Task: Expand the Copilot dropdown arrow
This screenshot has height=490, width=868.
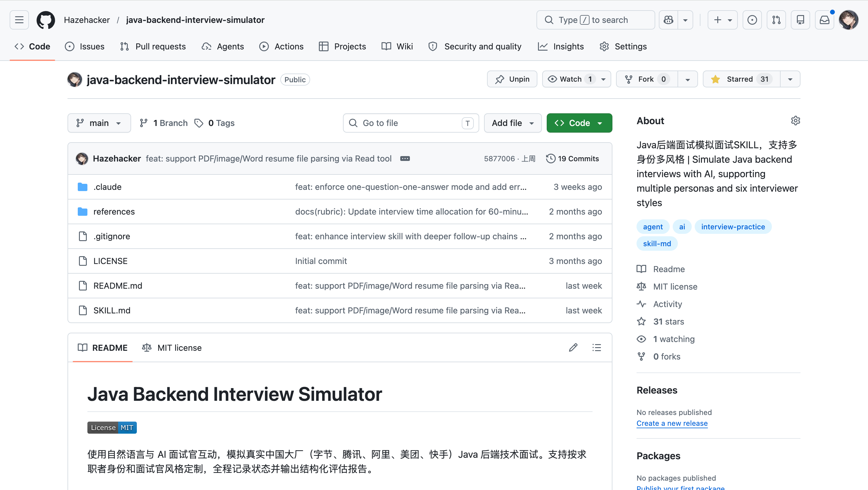Action: 685,20
